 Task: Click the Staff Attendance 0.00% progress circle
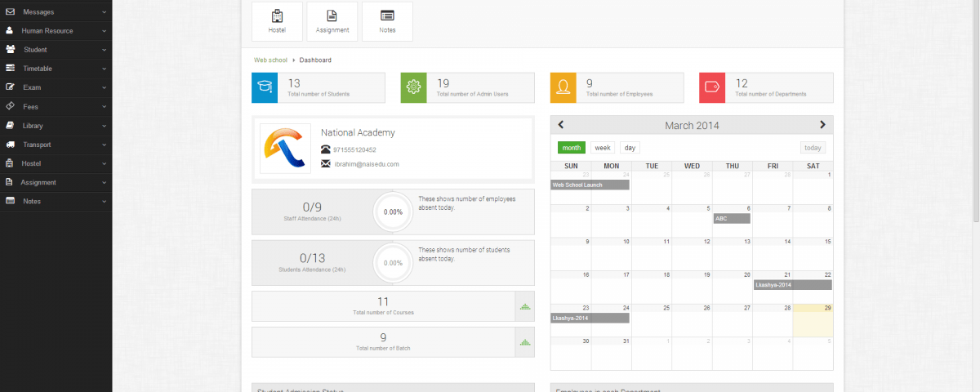pyautogui.click(x=393, y=212)
